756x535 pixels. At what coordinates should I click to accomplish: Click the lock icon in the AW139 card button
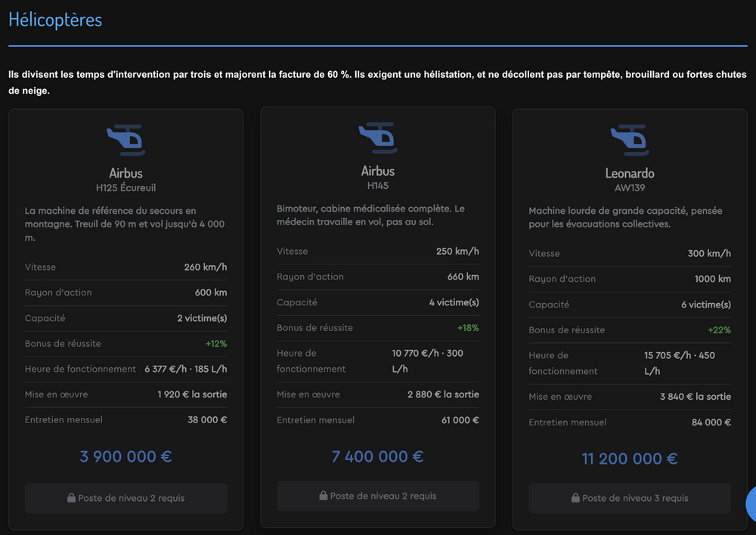point(575,498)
